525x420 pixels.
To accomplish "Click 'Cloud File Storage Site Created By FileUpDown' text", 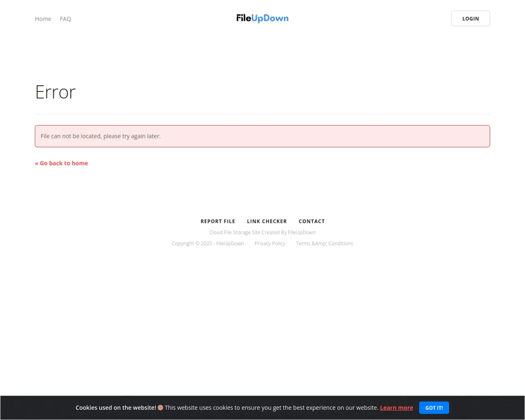I will (x=262, y=233).
